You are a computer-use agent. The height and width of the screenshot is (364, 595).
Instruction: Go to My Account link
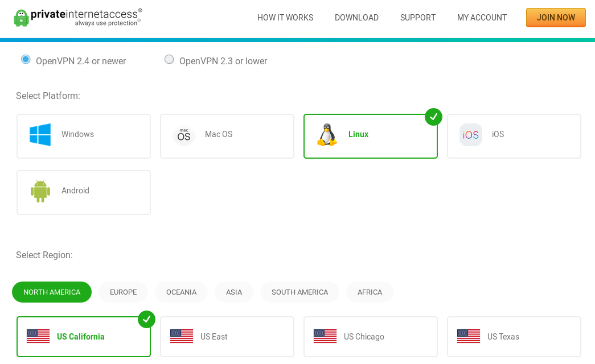[x=482, y=18]
